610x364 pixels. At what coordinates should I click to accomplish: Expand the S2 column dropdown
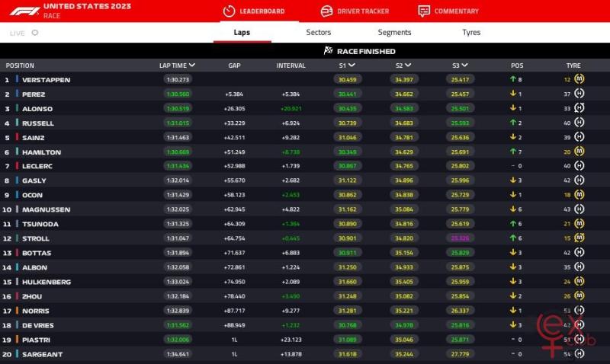click(x=408, y=65)
